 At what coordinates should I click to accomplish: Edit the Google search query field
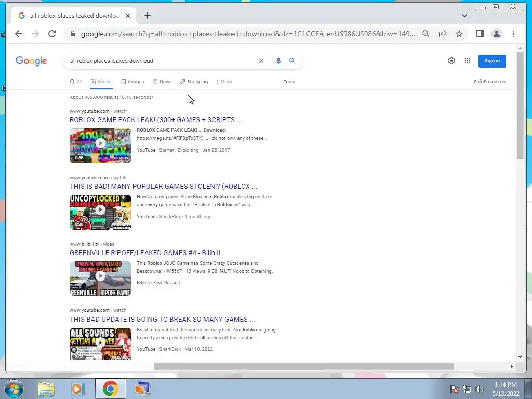pyautogui.click(x=161, y=61)
